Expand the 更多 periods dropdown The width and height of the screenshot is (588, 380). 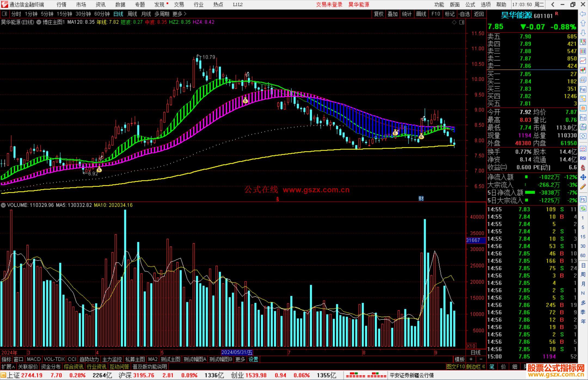pos(179,14)
